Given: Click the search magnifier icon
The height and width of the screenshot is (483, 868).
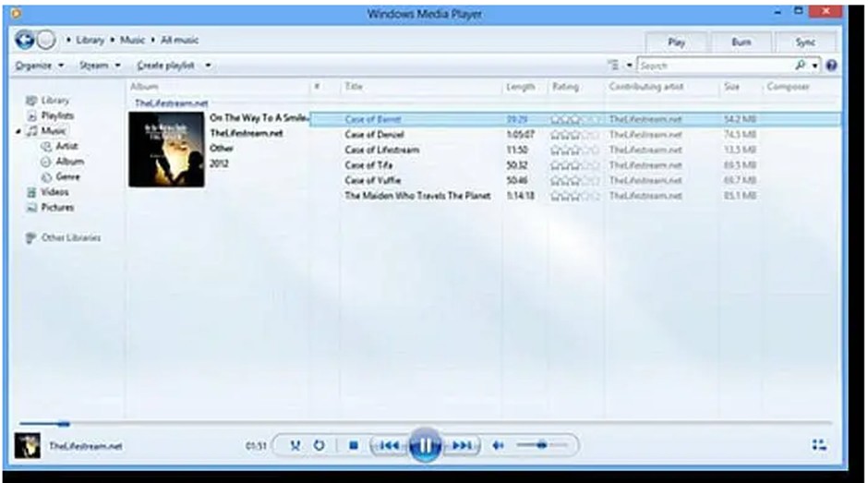Looking at the screenshot, I should (800, 66).
